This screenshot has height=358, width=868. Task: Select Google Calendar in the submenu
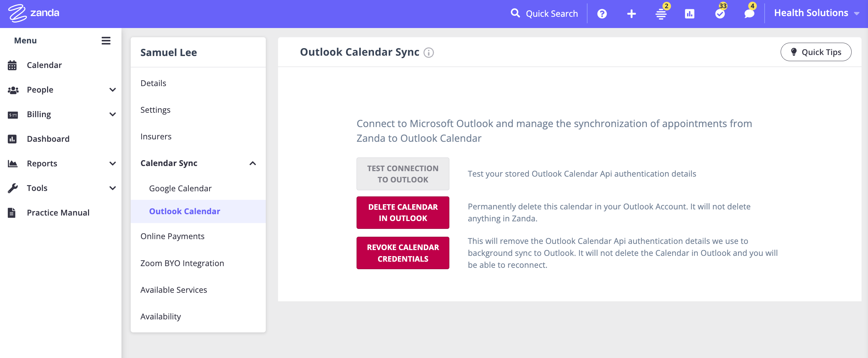coord(180,189)
